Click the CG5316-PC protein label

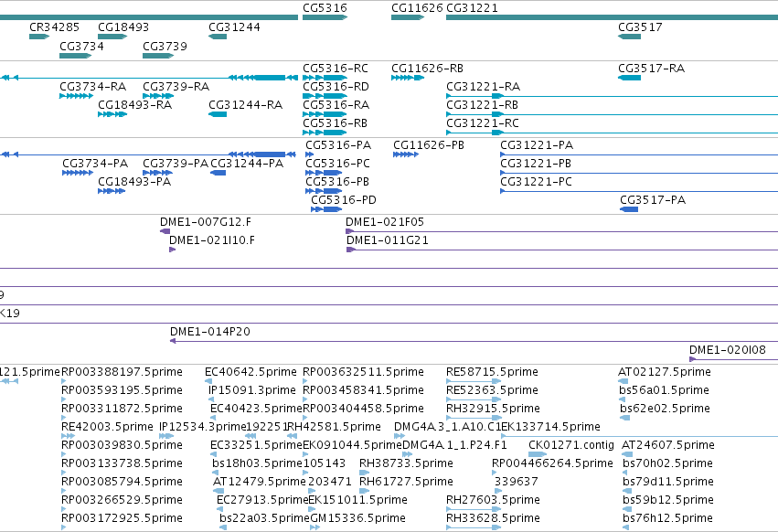(x=338, y=164)
